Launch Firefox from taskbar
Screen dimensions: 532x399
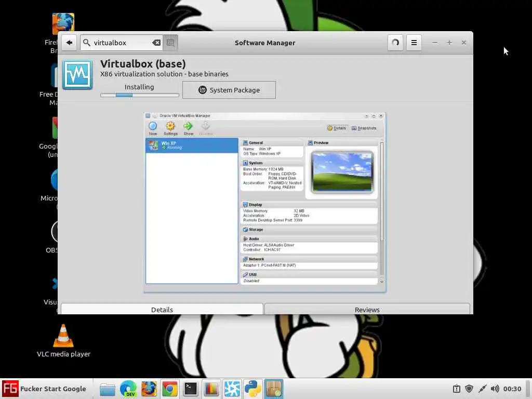(x=149, y=389)
